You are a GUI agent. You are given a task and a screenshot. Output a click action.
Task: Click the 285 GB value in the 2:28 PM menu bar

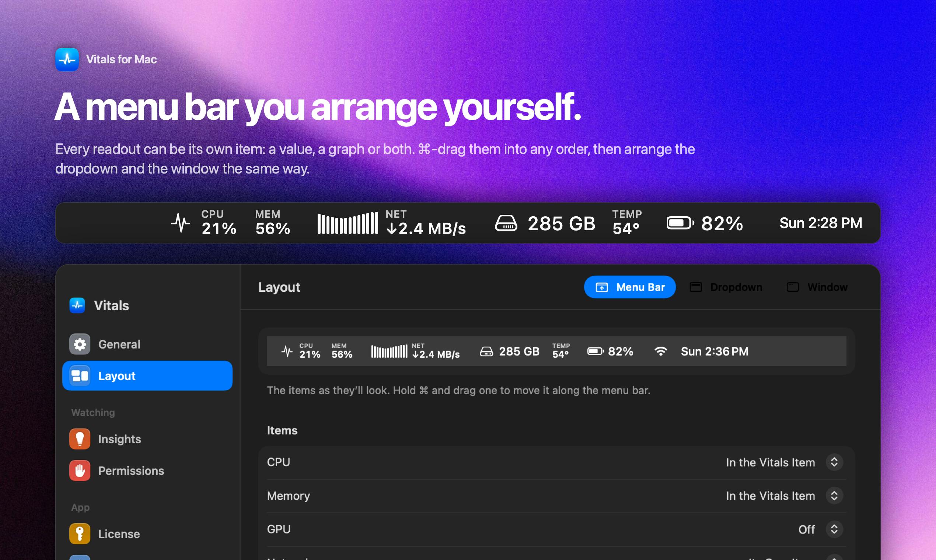(562, 223)
